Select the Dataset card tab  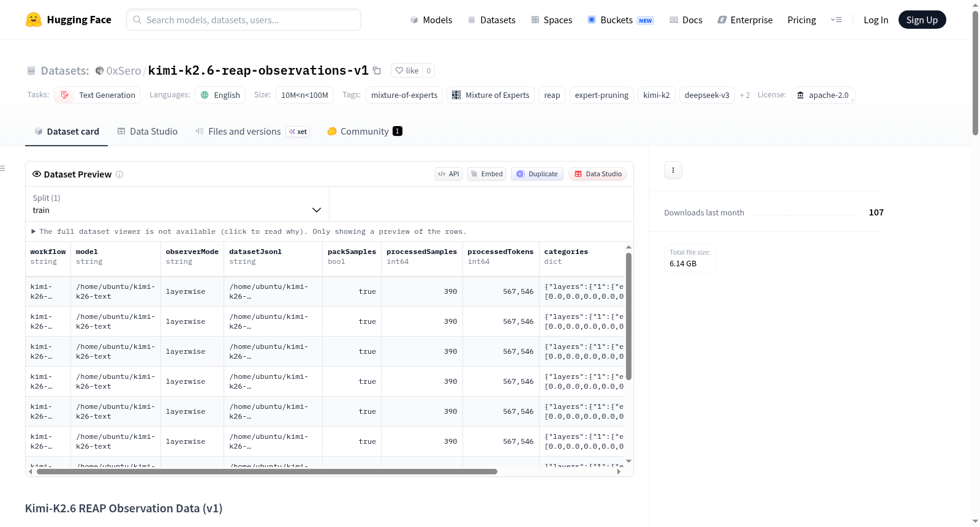tap(67, 132)
